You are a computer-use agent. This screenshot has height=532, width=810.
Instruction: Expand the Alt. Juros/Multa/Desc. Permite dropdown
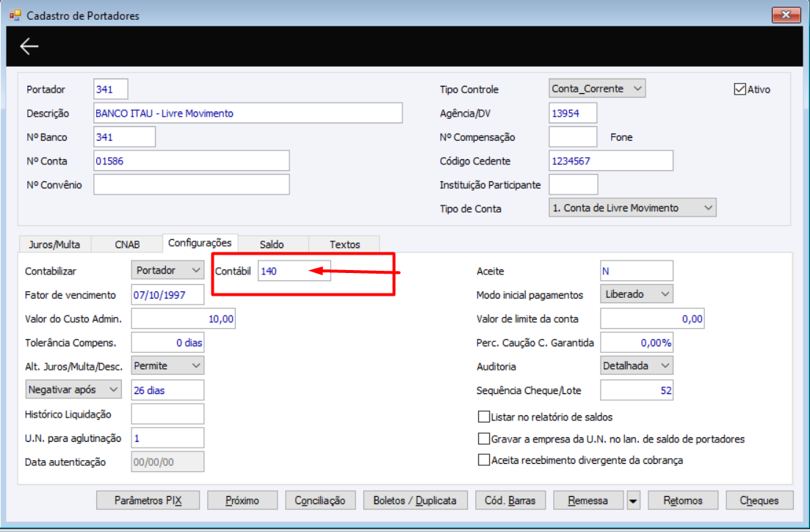(167, 366)
